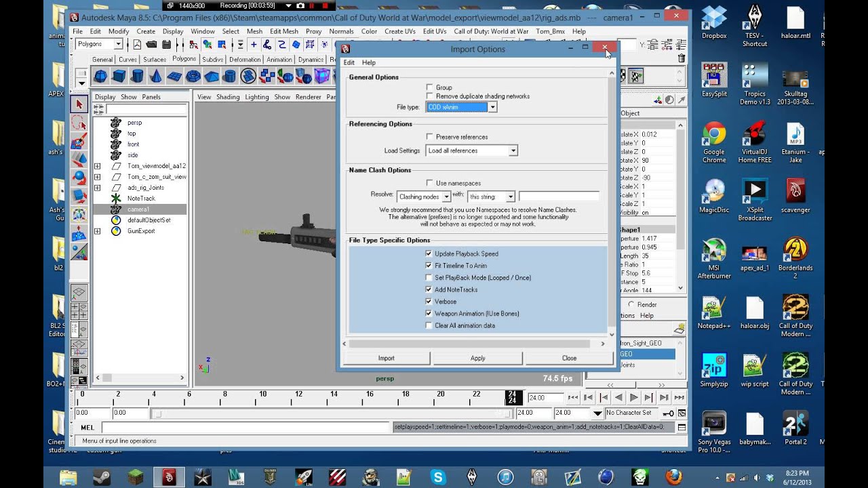Switch to the Curves shelf tab

[x=127, y=60]
